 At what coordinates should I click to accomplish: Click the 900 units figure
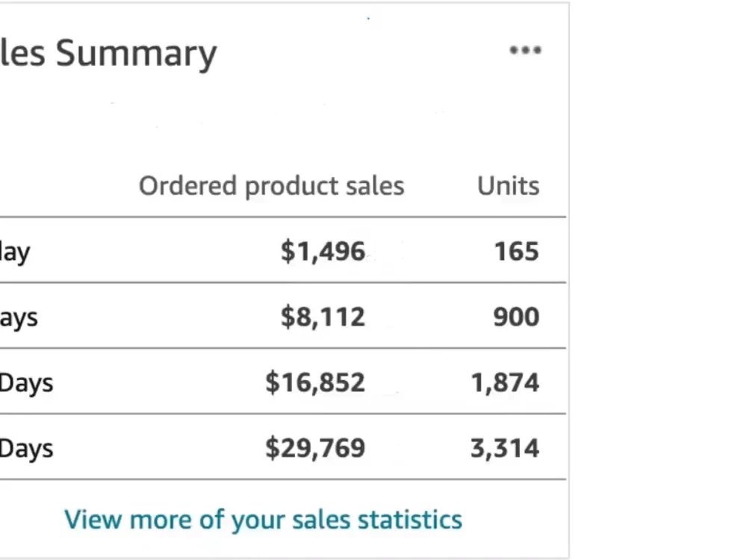pos(516,317)
